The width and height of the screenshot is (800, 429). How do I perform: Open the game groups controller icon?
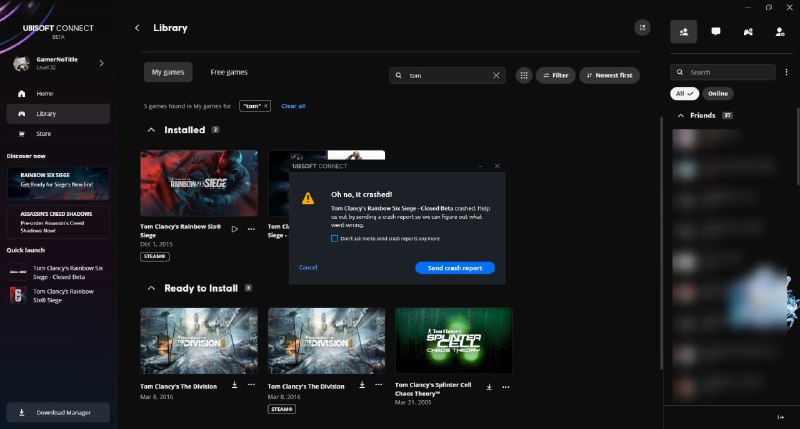[x=748, y=31]
